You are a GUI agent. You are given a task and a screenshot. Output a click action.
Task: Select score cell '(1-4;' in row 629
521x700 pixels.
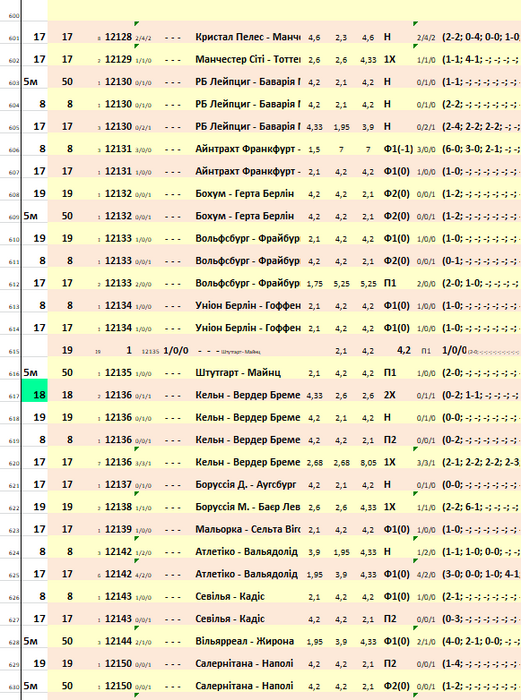(481, 663)
